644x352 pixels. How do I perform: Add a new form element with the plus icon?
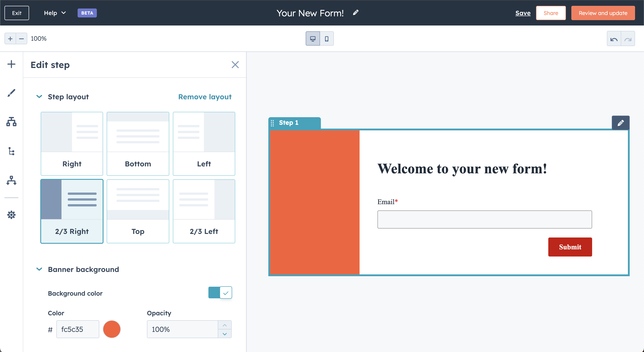pos(11,64)
